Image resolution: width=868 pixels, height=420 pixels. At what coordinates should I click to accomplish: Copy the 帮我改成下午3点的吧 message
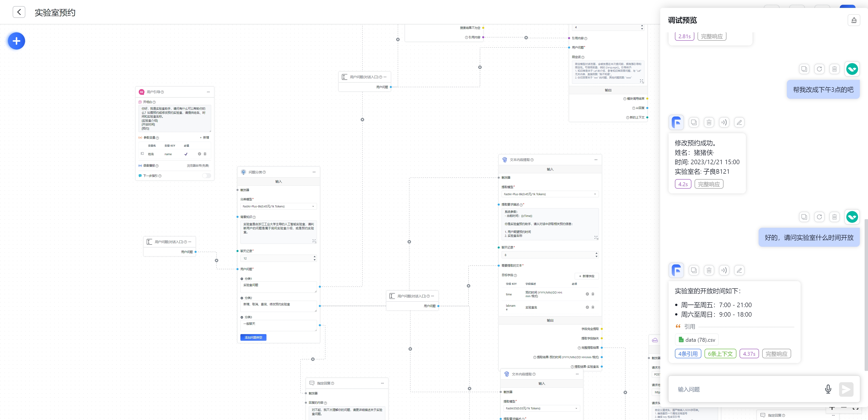click(804, 69)
